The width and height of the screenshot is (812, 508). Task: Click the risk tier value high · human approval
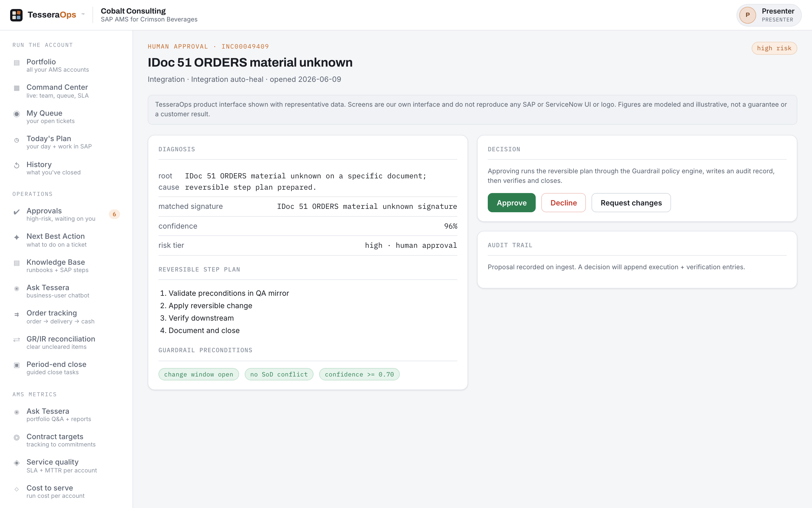(x=411, y=245)
